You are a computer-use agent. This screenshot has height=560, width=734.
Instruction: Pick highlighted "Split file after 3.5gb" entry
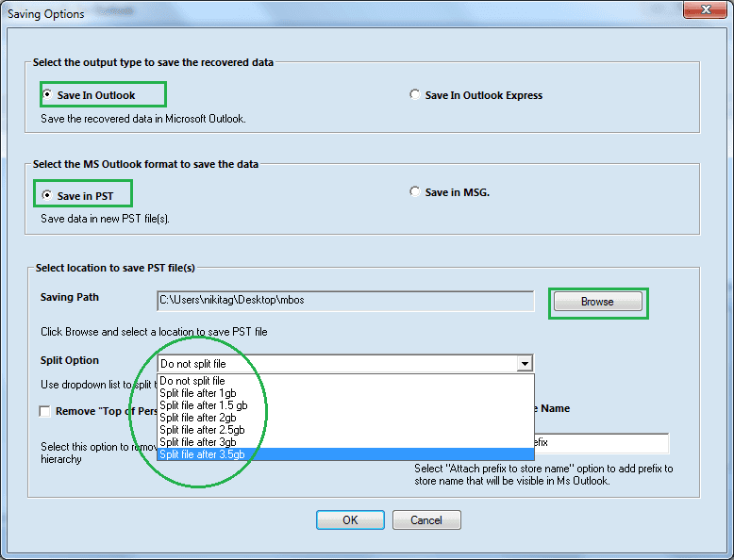click(345, 454)
